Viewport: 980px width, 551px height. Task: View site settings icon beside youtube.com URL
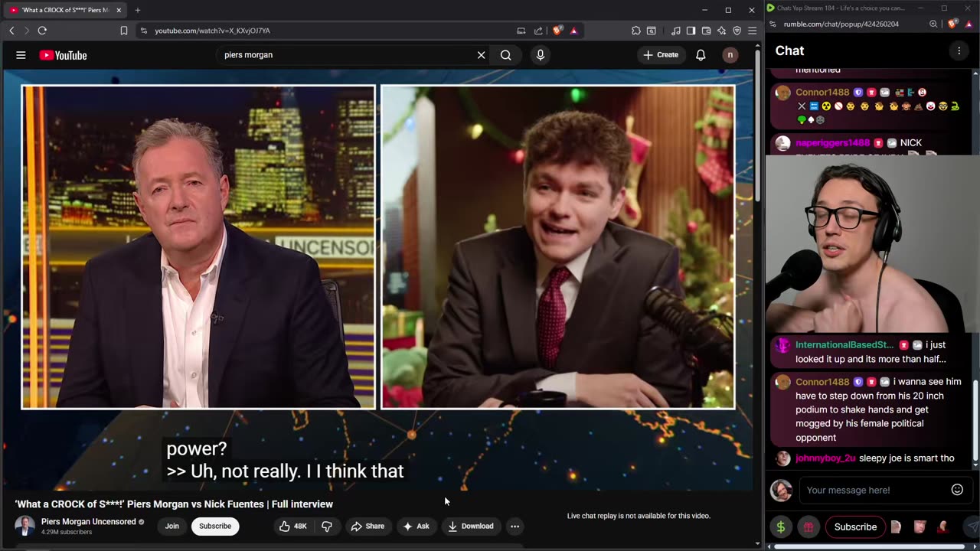pos(143,31)
